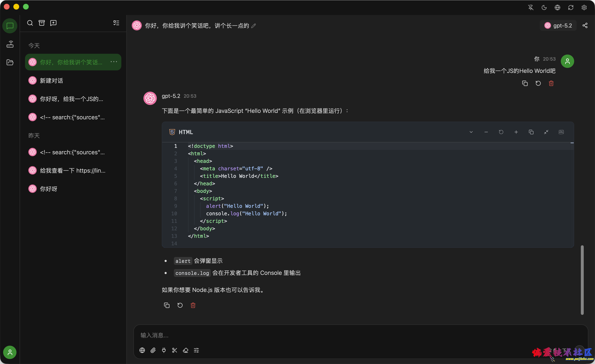Preview the code with the HTML icon
The height and width of the screenshot is (364, 595).
pos(561,132)
